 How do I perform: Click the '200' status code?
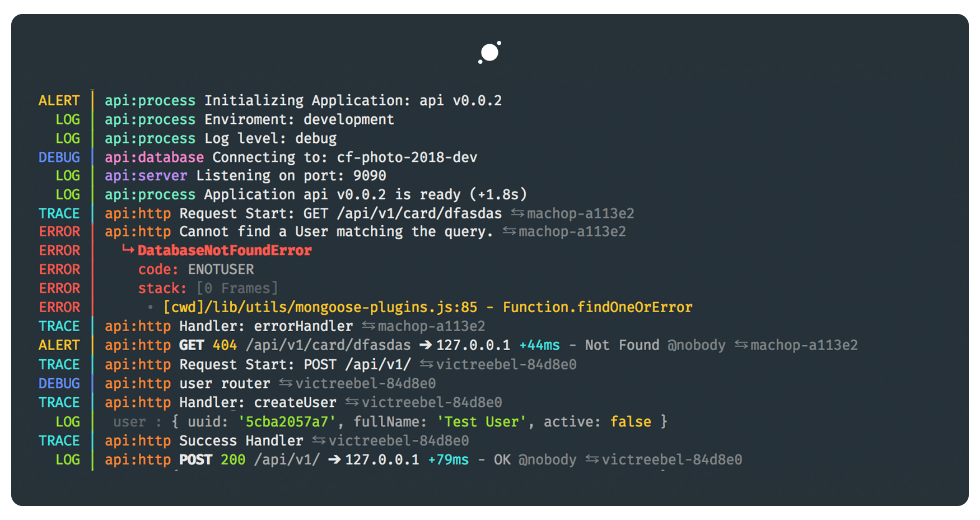(x=233, y=460)
